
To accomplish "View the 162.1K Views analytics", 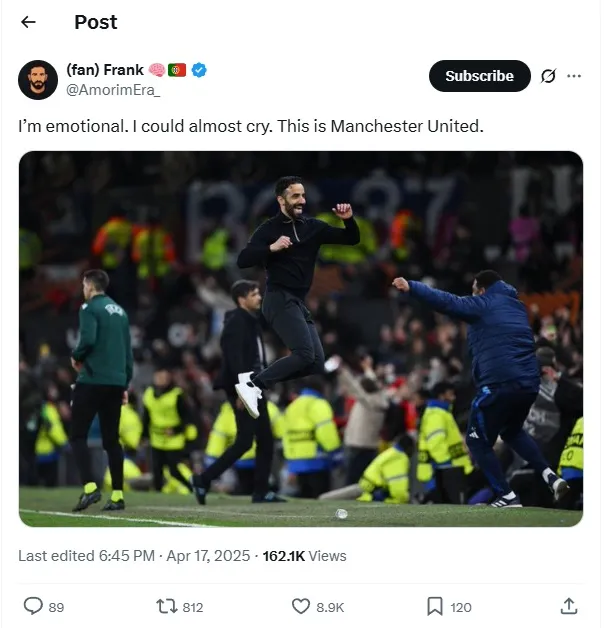I will click(x=304, y=556).
